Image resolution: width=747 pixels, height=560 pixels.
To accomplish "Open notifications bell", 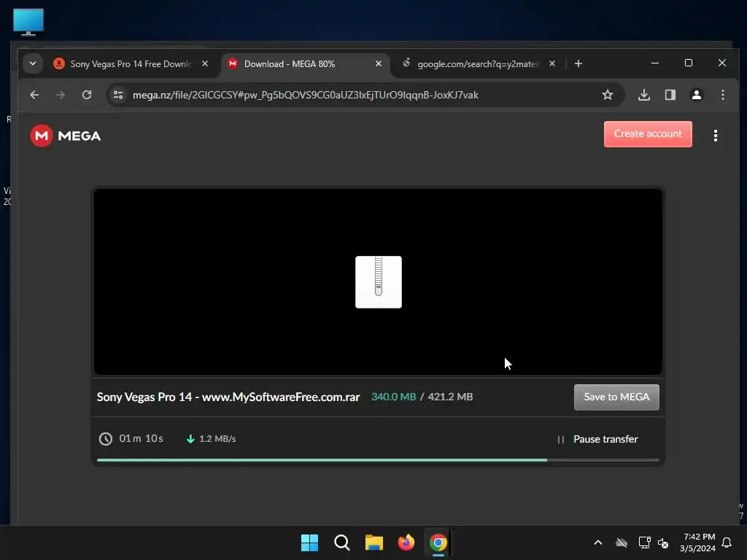I will click(x=727, y=542).
